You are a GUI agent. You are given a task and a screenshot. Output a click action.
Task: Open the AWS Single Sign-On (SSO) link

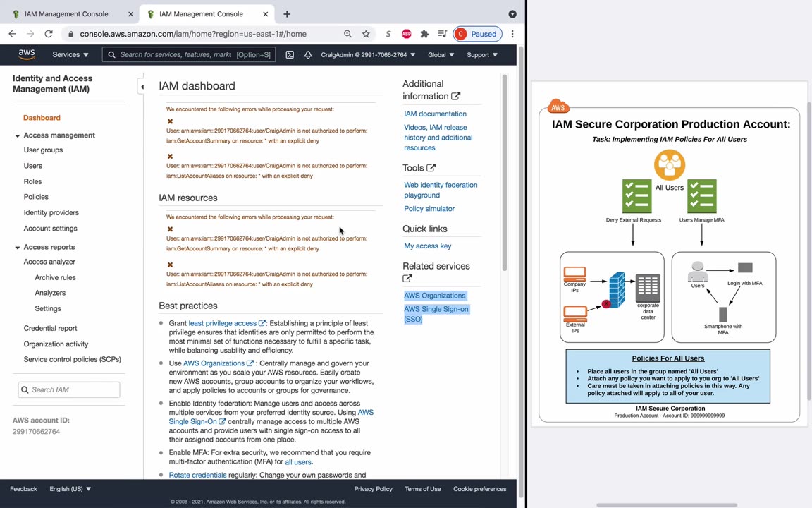[x=436, y=314]
